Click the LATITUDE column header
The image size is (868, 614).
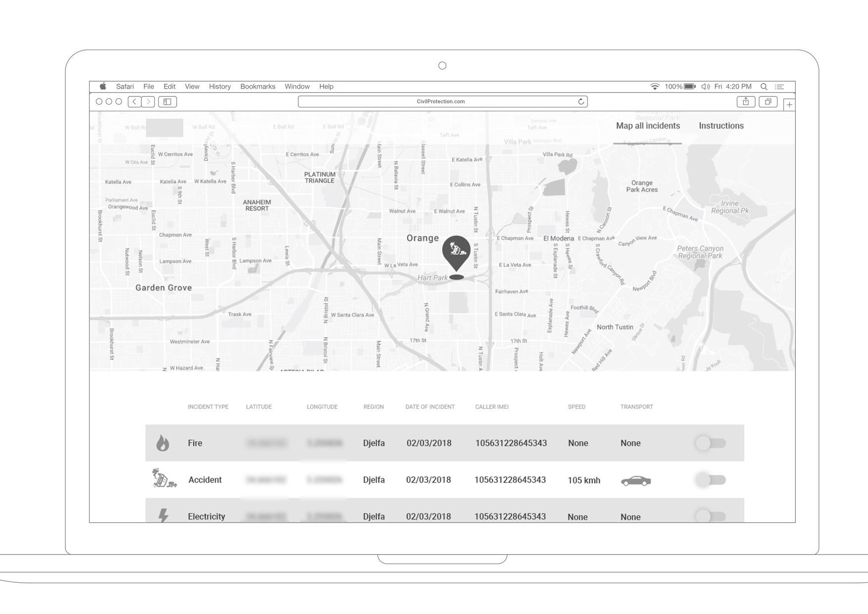(259, 407)
